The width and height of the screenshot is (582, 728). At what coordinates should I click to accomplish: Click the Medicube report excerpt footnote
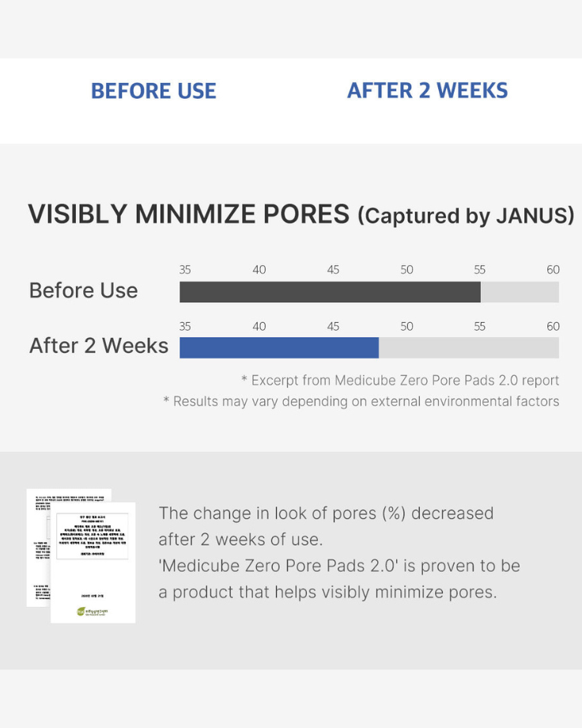coord(400,381)
